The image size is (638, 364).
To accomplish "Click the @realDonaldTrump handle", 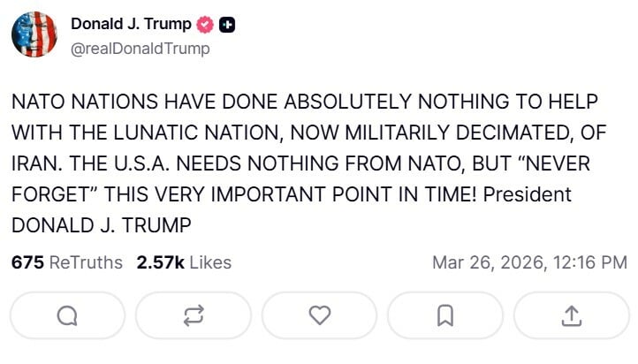I will click(x=141, y=49).
